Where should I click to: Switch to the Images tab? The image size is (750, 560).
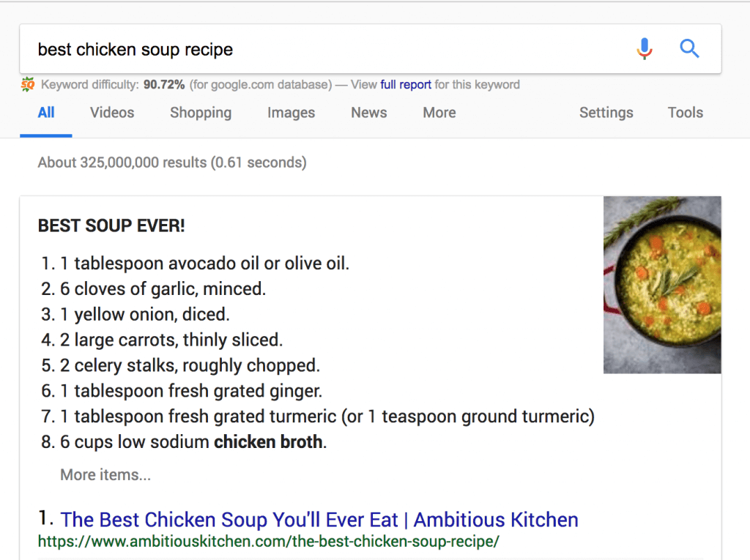[291, 113]
